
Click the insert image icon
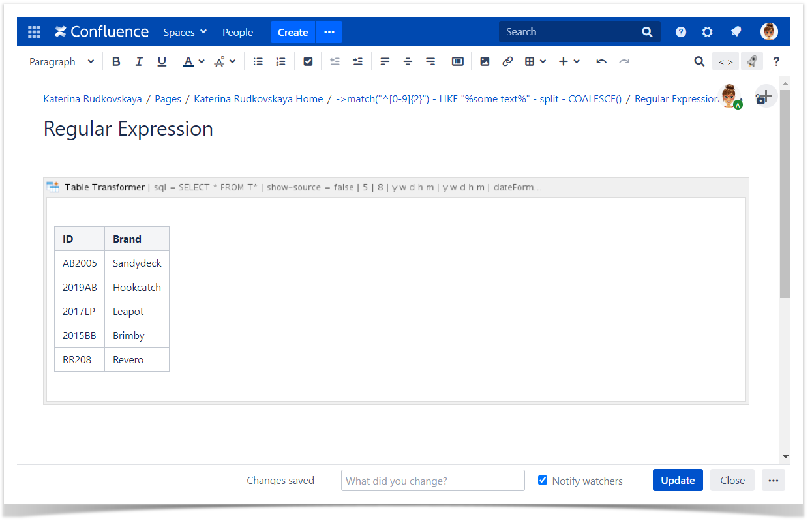(485, 61)
